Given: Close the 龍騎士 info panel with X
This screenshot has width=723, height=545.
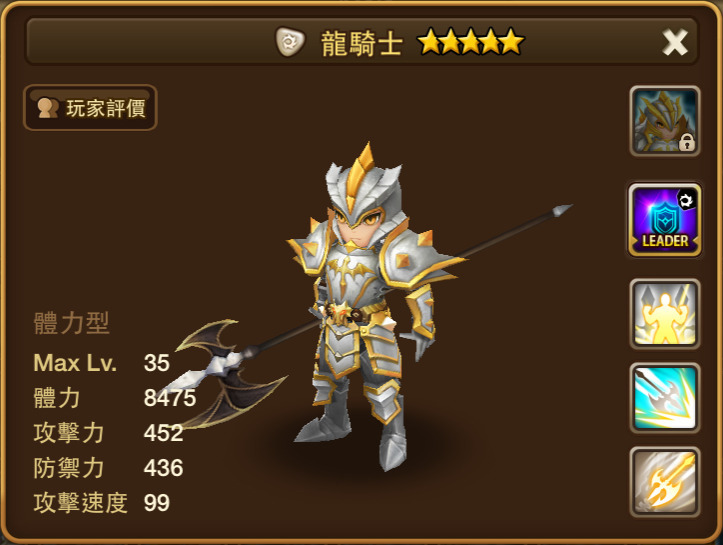Looking at the screenshot, I should tap(675, 42).
